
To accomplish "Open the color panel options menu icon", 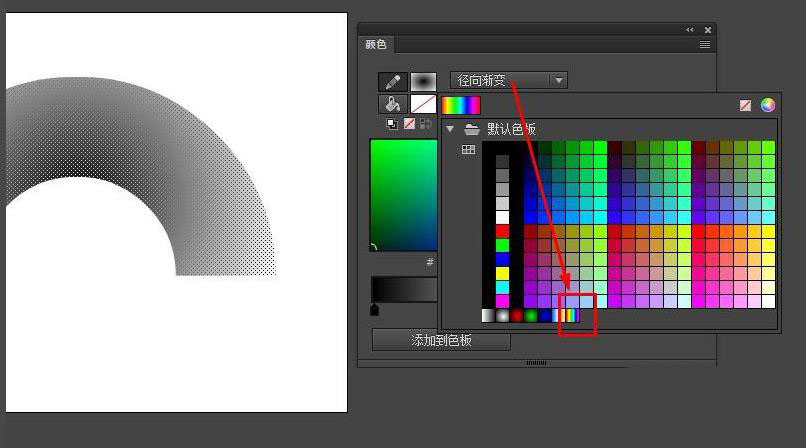I will tap(705, 45).
